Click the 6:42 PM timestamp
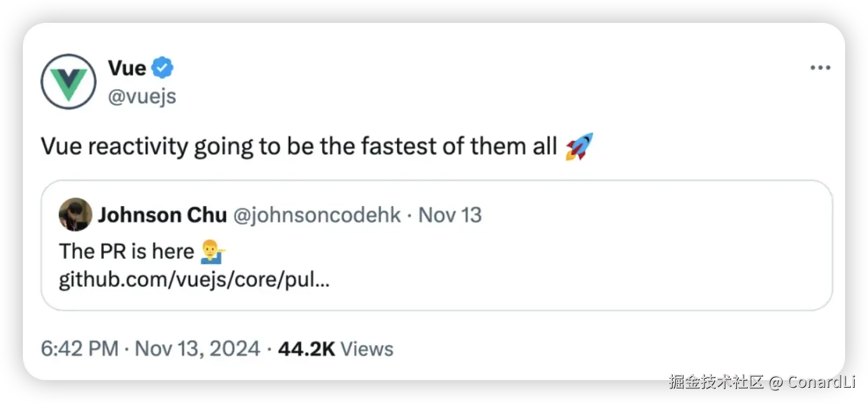The width and height of the screenshot is (868, 403). pos(80,349)
